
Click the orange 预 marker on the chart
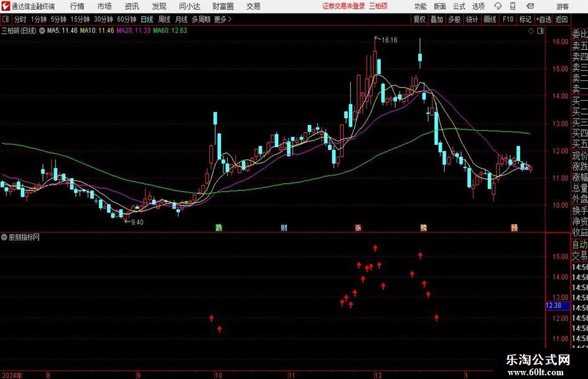[514, 227]
